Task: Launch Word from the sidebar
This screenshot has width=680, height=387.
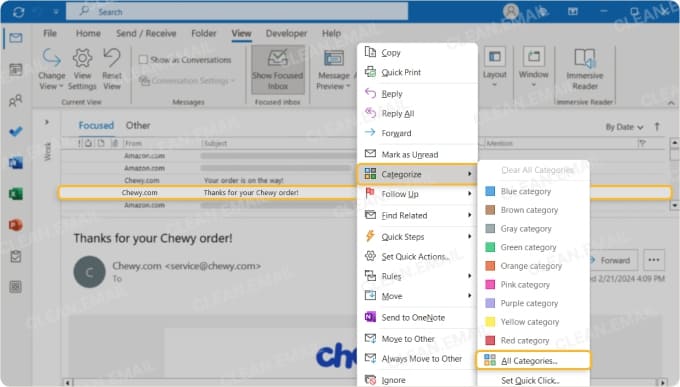Action: pos(16,163)
